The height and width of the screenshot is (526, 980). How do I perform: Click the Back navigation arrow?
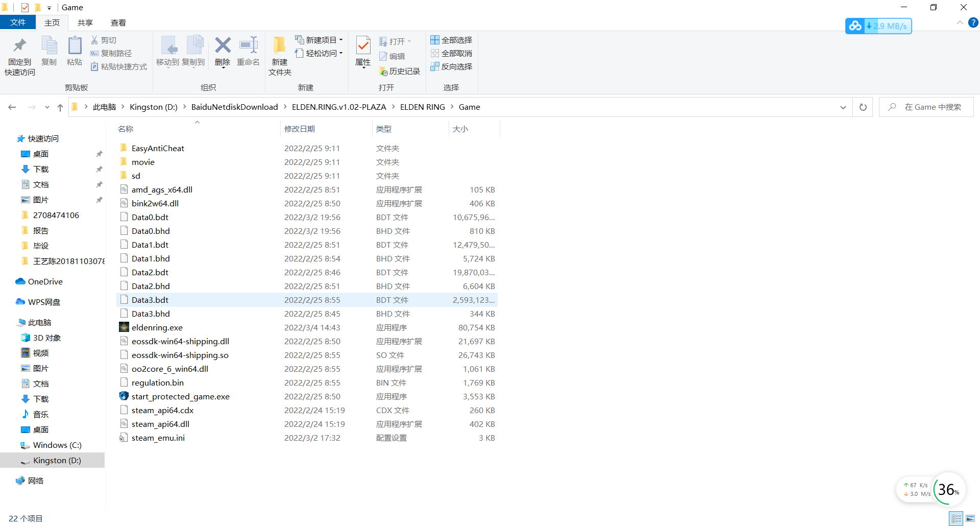coord(12,107)
